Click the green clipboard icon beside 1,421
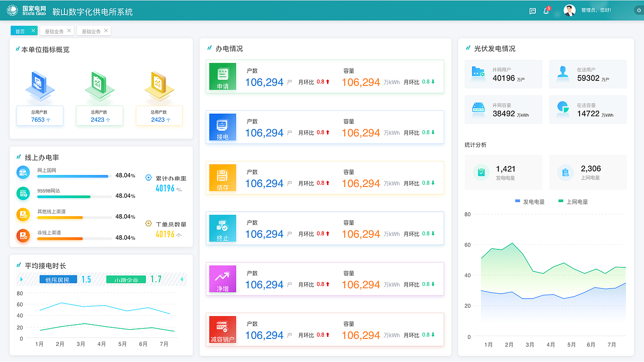 click(x=481, y=172)
